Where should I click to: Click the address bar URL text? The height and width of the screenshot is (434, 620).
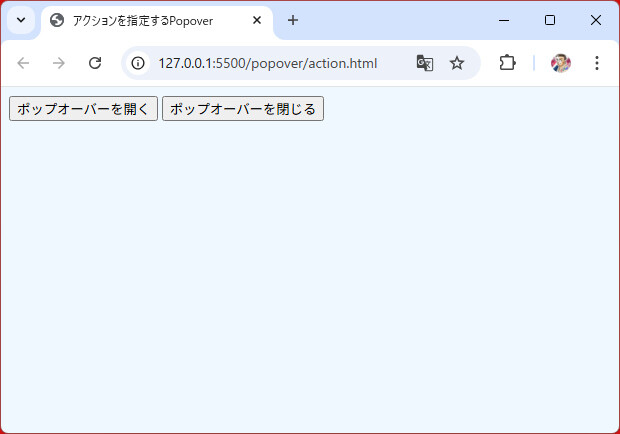coord(268,63)
